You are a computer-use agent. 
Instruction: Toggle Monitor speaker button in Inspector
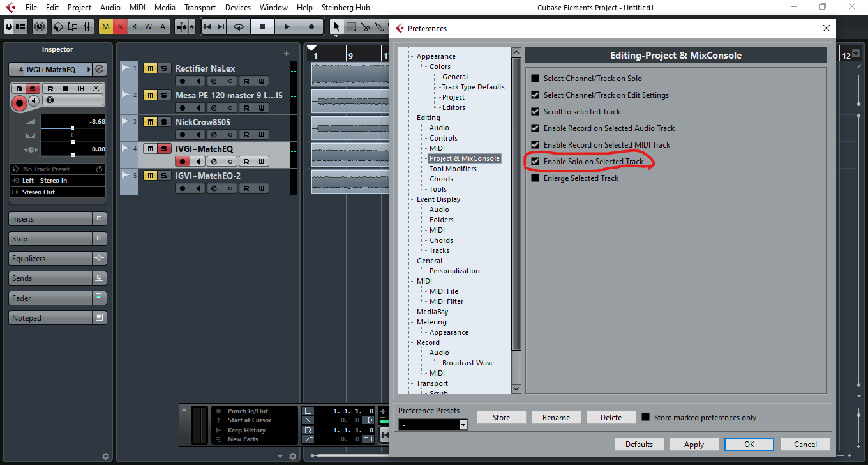[34, 101]
